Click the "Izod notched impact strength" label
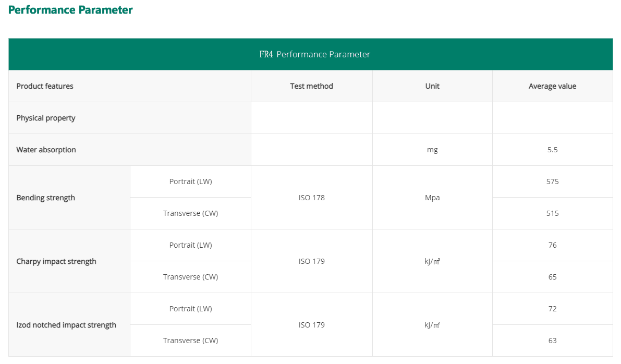The image size is (621, 364). pyautogui.click(x=66, y=325)
